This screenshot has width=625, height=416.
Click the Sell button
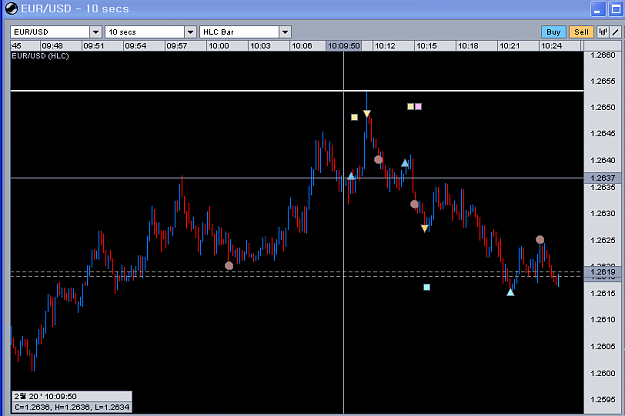pos(581,32)
